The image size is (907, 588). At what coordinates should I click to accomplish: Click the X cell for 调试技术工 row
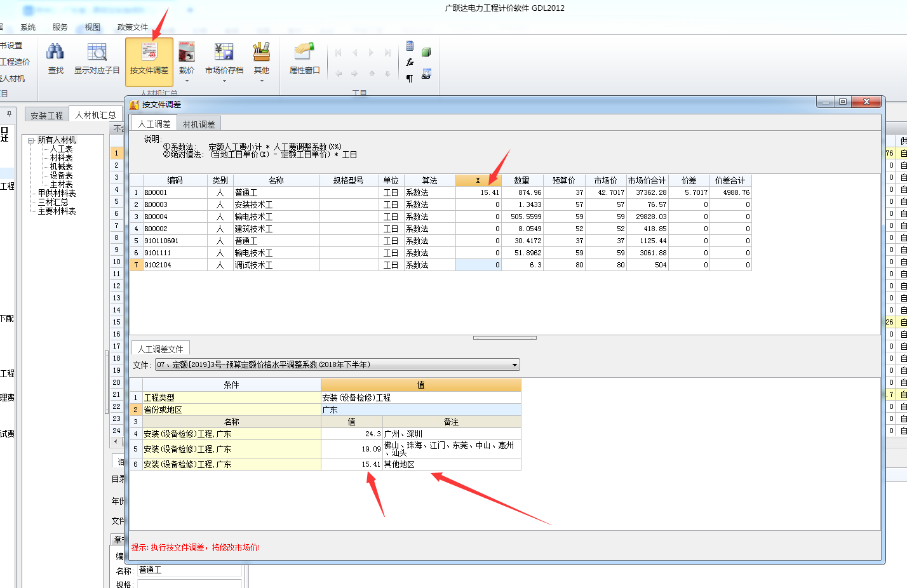[478, 265]
